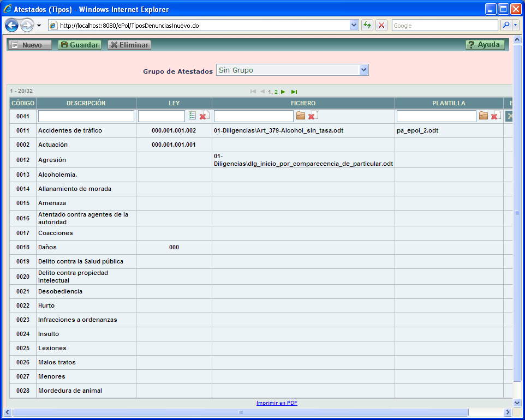Open Plantilla folder browse icon
Screen dimensions: 525x420
(x=484, y=116)
